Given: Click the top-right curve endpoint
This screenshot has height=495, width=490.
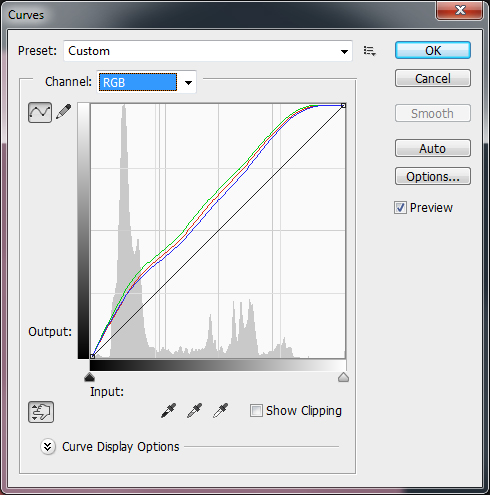Looking at the screenshot, I should (x=343, y=106).
